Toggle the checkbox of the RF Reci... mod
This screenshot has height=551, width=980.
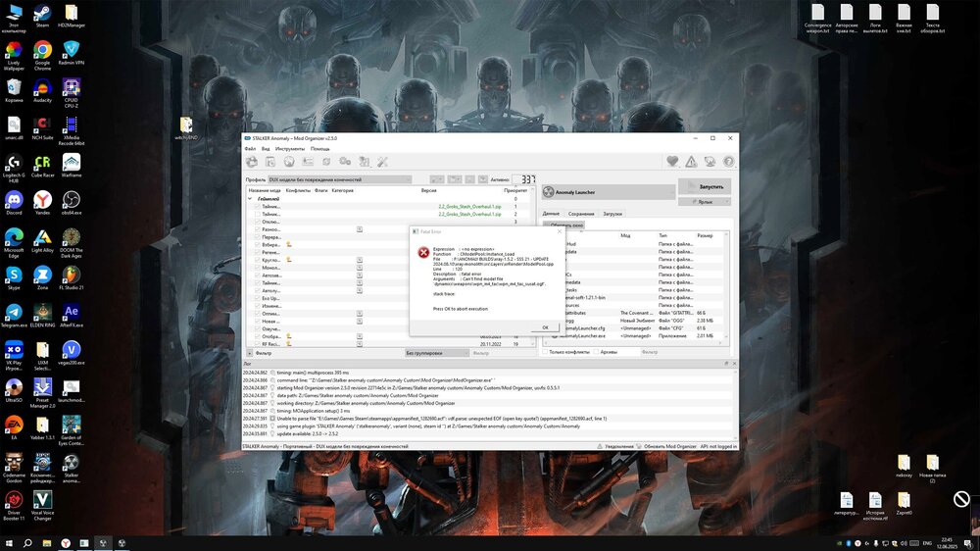[x=258, y=344]
